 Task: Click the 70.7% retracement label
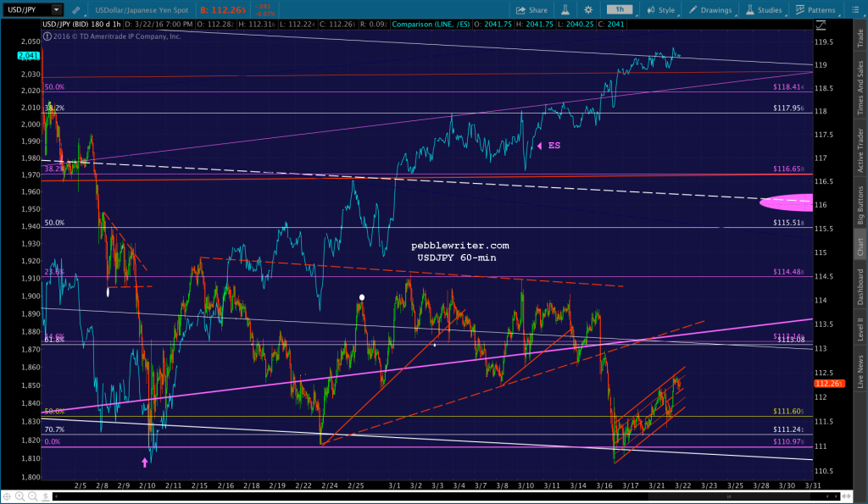[x=54, y=429]
